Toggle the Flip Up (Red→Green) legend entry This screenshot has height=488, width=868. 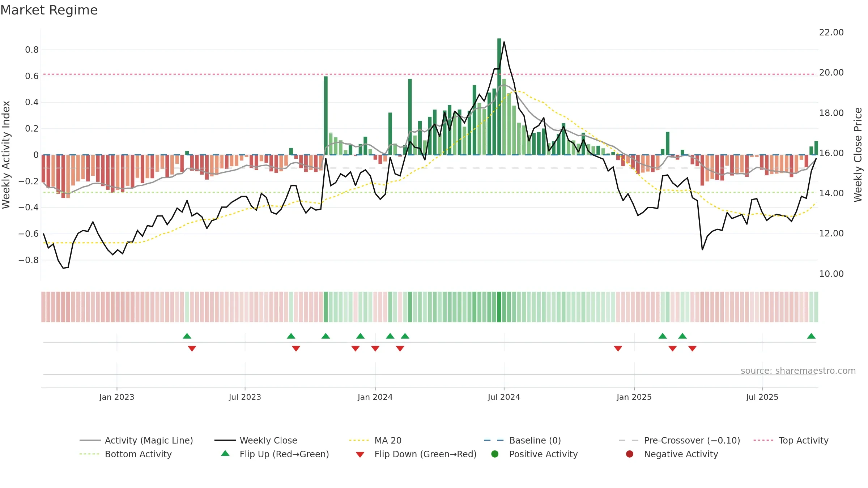pyautogui.click(x=275, y=454)
